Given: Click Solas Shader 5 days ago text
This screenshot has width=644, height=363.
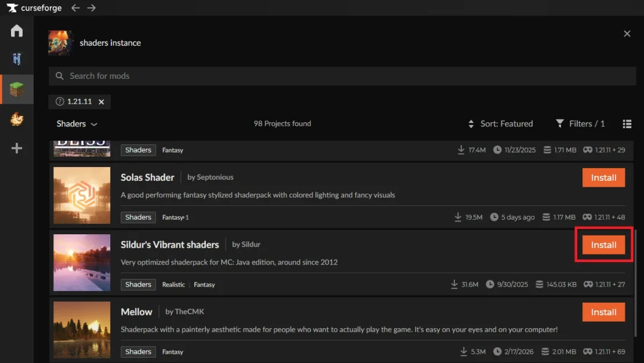Looking at the screenshot, I should pyautogui.click(x=518, y=217).
